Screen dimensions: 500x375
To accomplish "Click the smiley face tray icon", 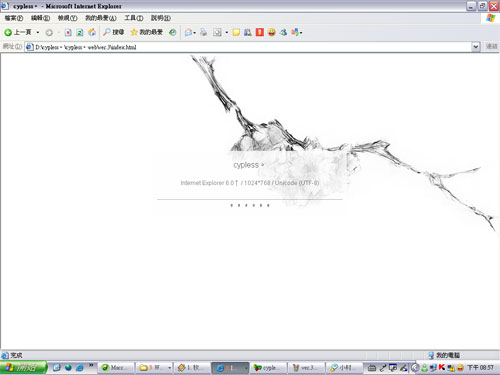I will point(460,368).
